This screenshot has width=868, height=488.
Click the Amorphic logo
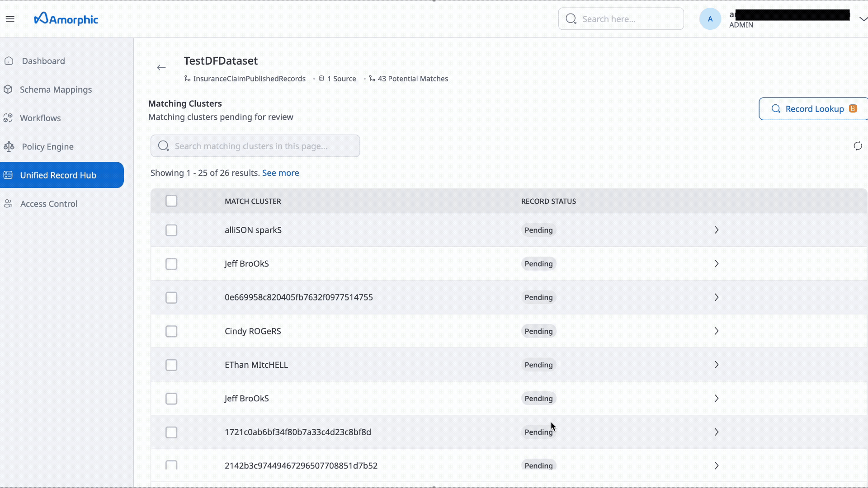tap(66, 19)
